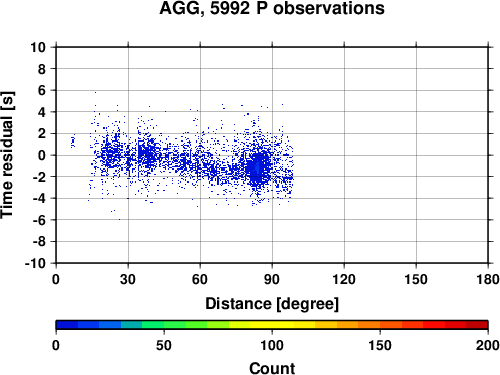
Task: Select the y-axis tick label "6"
Action: coord(42,90)
